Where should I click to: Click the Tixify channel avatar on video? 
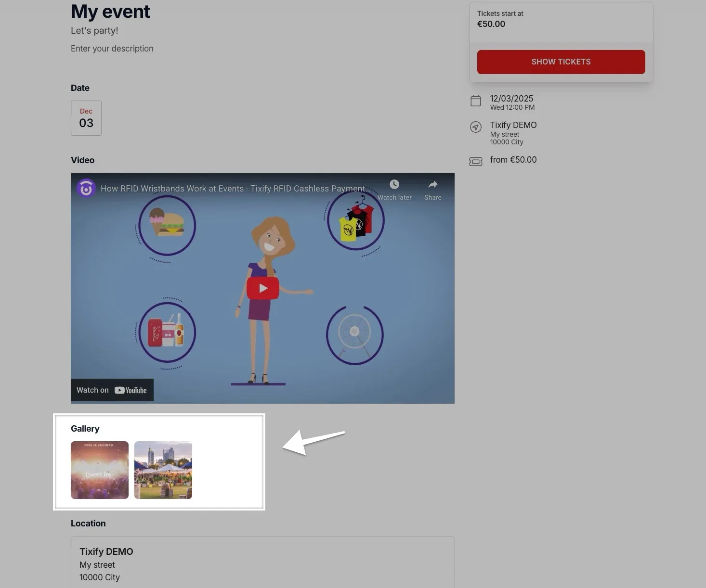click(x=86, y=189)
